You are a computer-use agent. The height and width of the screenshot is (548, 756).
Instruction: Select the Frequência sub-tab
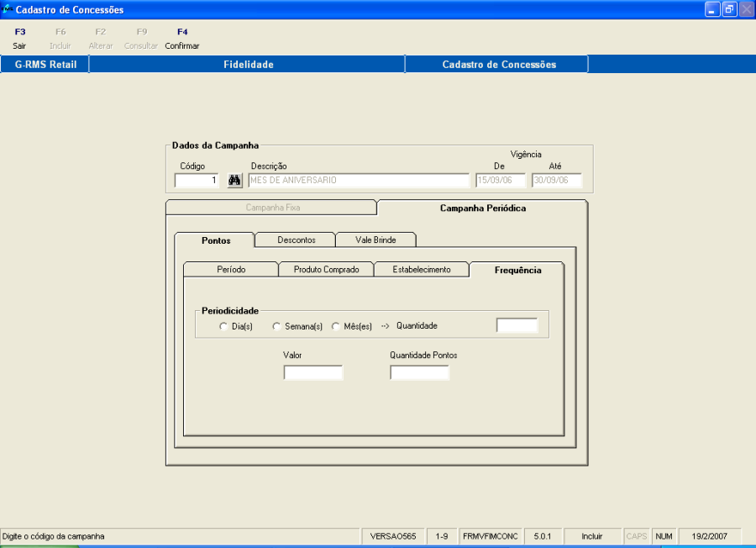coord(517,270)
